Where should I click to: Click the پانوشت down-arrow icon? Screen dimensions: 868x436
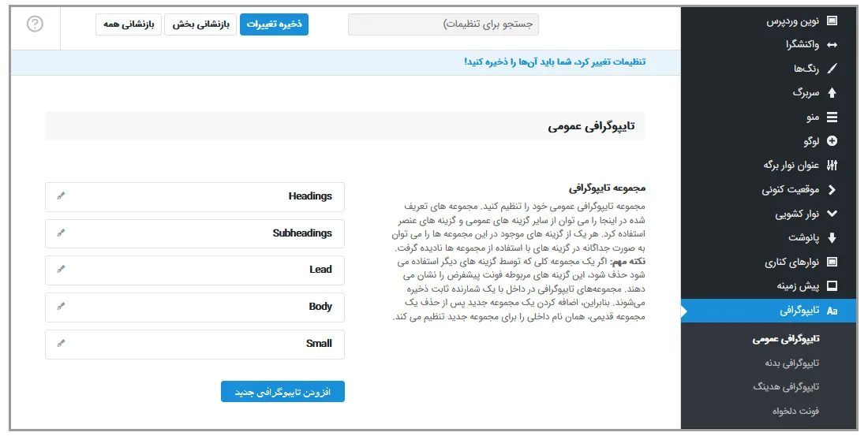[x=832, y=238]
